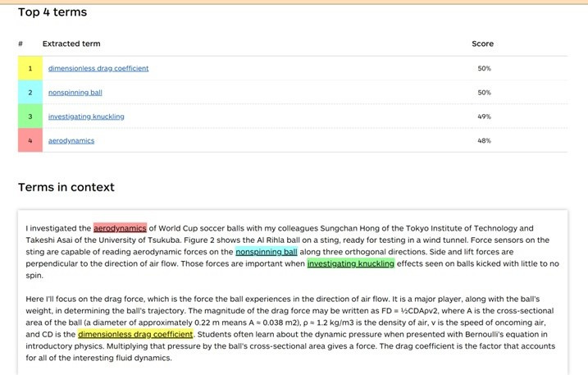Open the nonspinning ball term link
This screenshot has height=375, width=588.
pyautogui.click(x=75, y=93)
